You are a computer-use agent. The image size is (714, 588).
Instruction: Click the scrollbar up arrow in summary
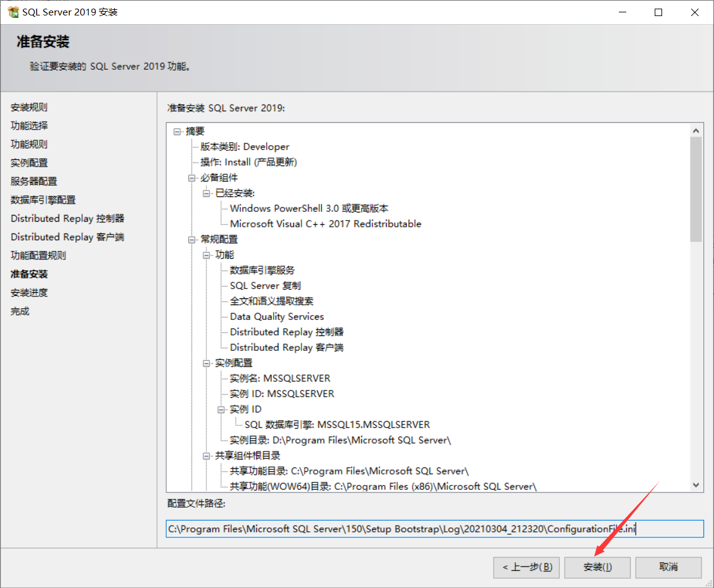tap(696, 131)
